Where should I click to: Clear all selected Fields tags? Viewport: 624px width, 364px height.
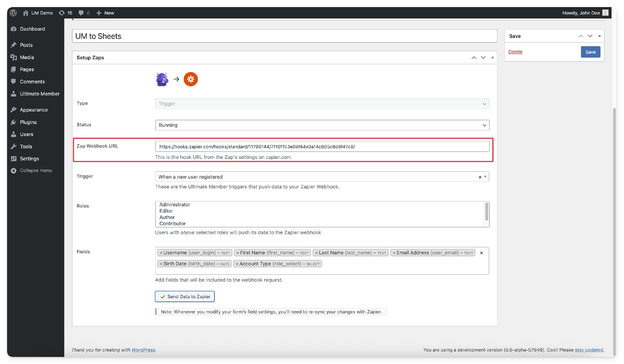(481, 253)
